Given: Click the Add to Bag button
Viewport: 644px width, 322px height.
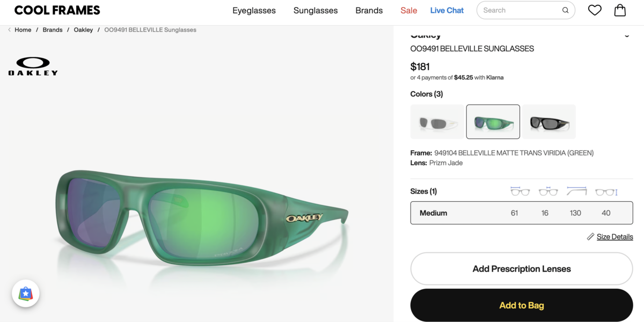Looking at the screenshot, I should (521, 305).
